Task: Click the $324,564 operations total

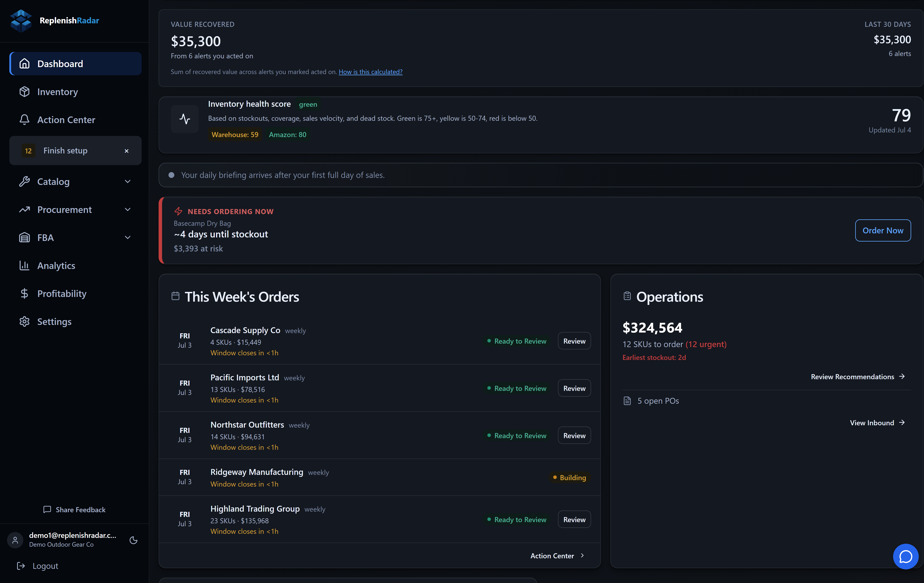Action: (652, 328)
